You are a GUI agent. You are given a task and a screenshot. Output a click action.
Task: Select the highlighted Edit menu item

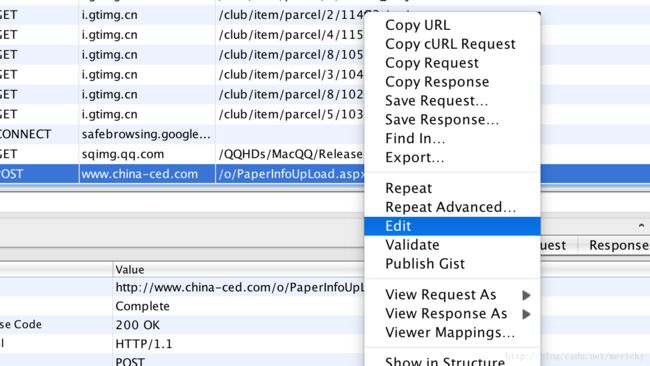(452, 226)
